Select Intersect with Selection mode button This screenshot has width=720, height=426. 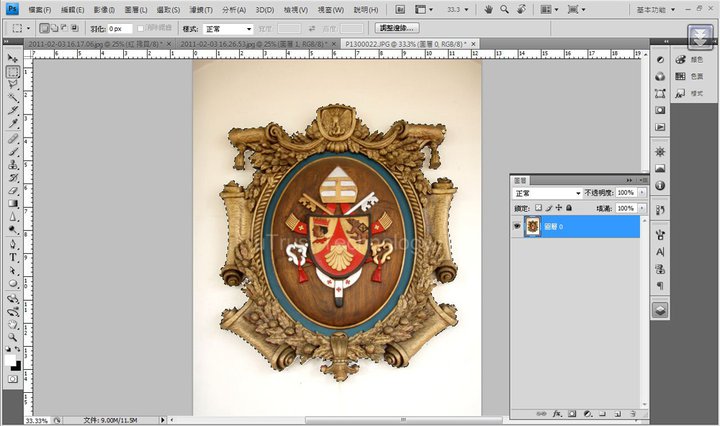[74, 28]
